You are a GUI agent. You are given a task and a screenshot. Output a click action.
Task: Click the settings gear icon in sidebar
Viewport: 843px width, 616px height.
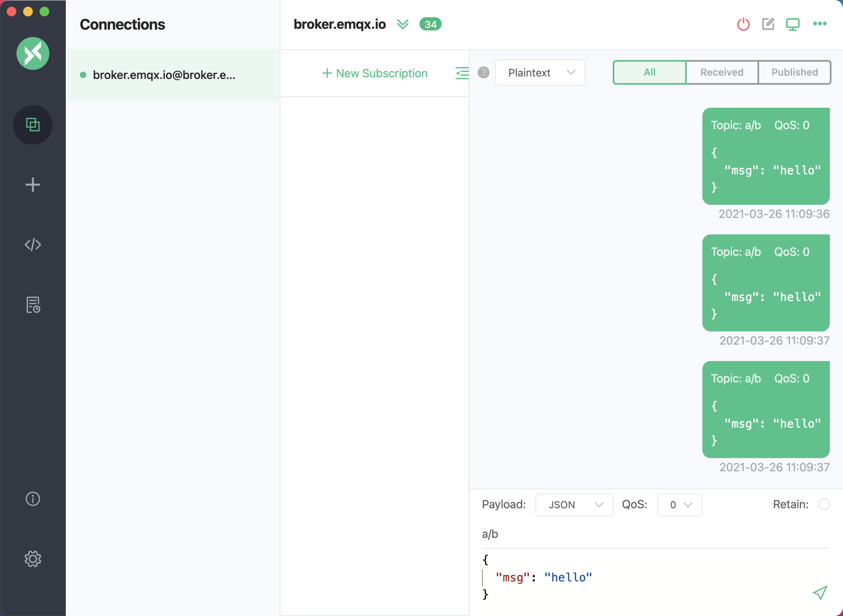(x=33, y=558)
